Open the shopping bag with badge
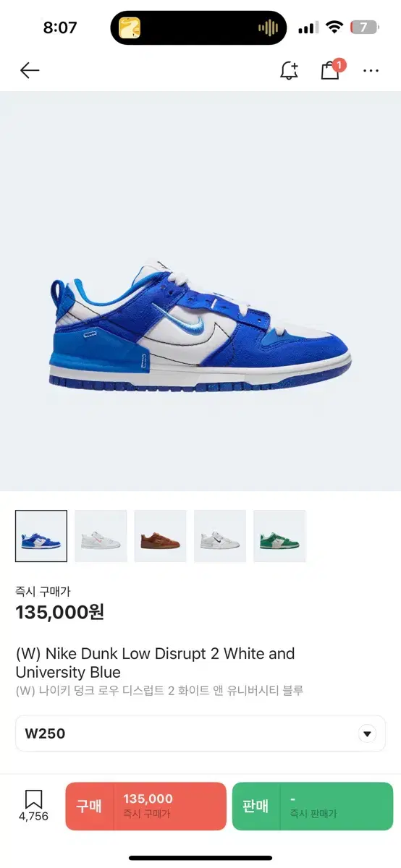This screenshot has width=401, height=868. tap(332, 69)
